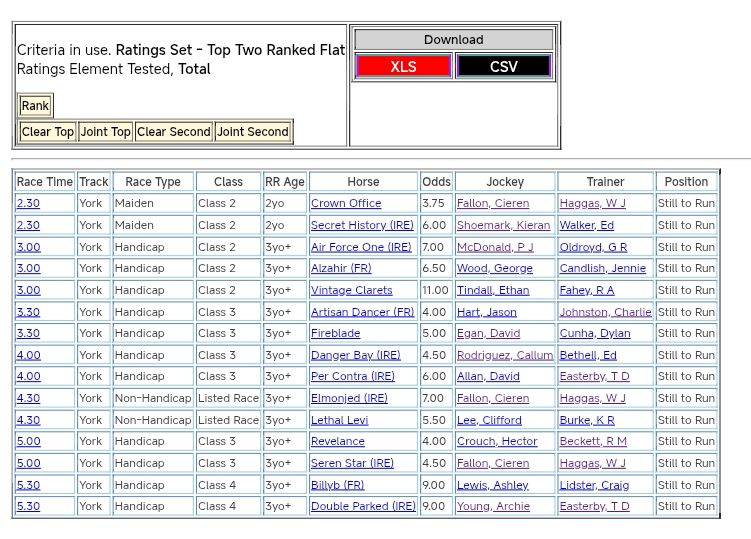The height and width of the screenshot is (539, 751).
Task: Open horse Secret History (IRE)
Action: coord(362,226)
